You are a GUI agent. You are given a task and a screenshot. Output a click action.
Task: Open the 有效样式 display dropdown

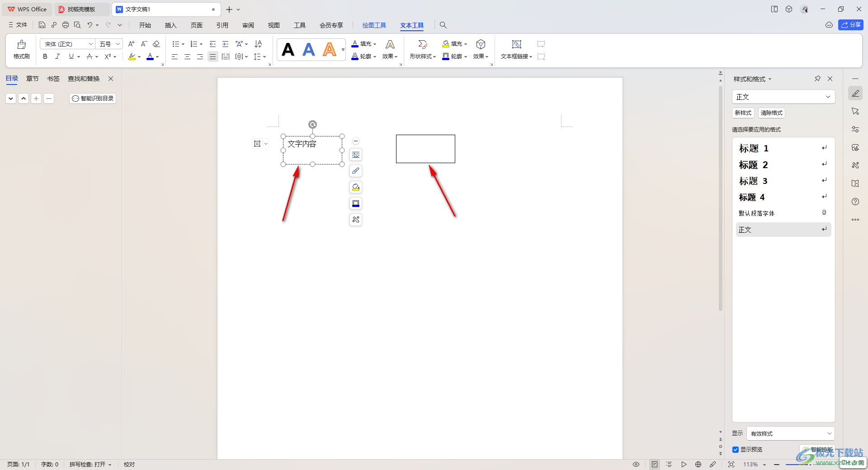point(790,433)
